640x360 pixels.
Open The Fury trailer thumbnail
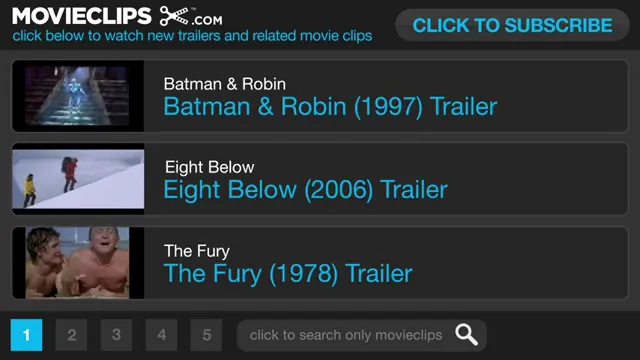[x=78, y=262]
